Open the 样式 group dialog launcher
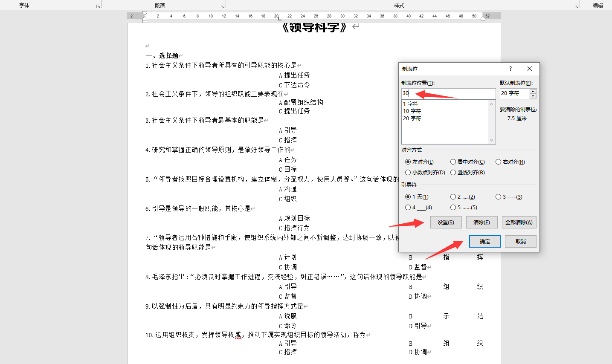 [x=577, y=6]
